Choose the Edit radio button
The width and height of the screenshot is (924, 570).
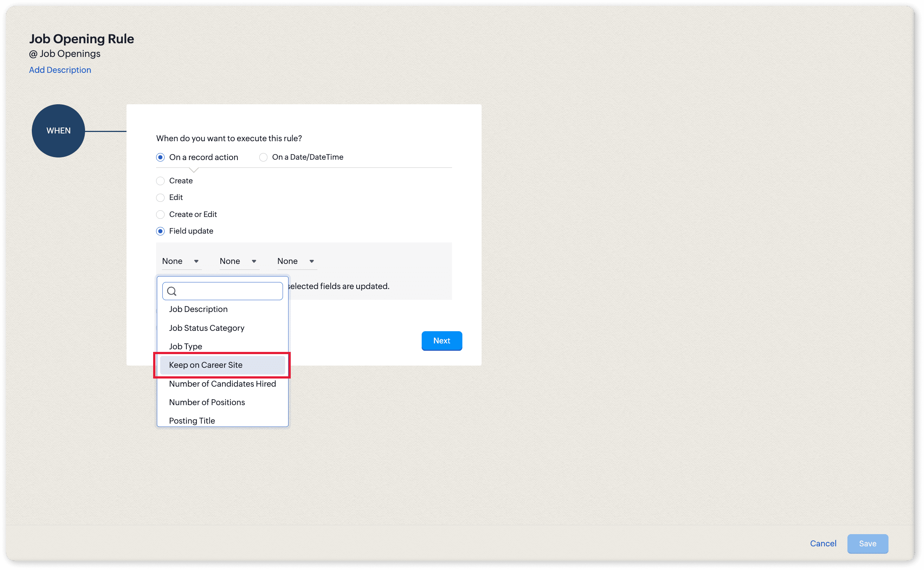coord(160,197)
